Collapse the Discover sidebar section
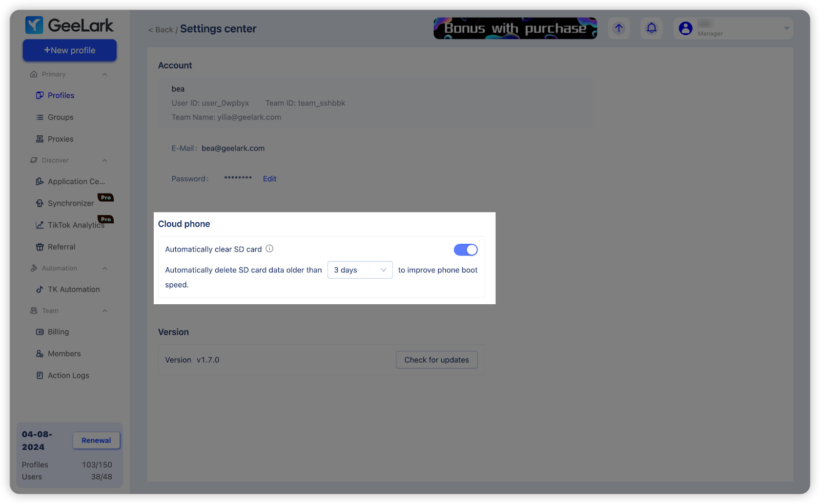 coord(105,160)
